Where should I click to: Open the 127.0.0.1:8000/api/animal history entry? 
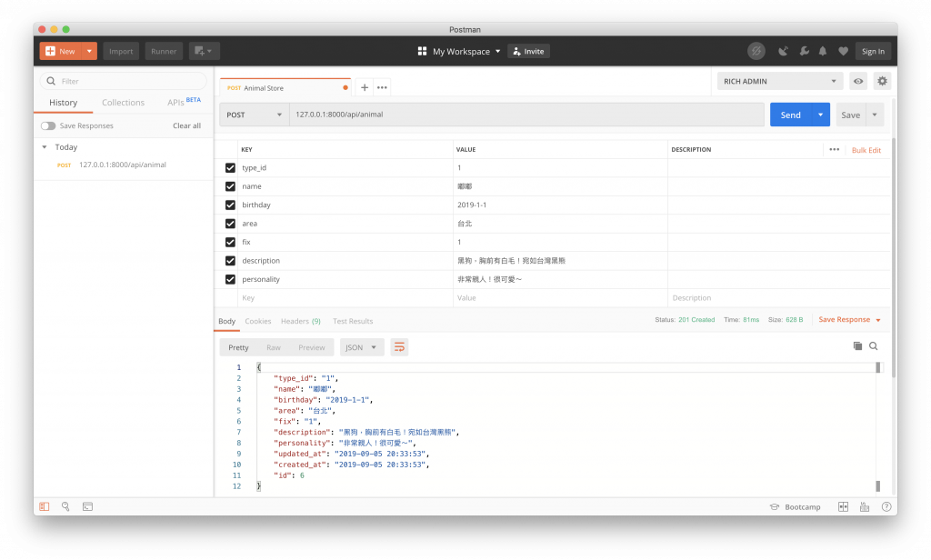pyautogui.click(x=123, y=165)
